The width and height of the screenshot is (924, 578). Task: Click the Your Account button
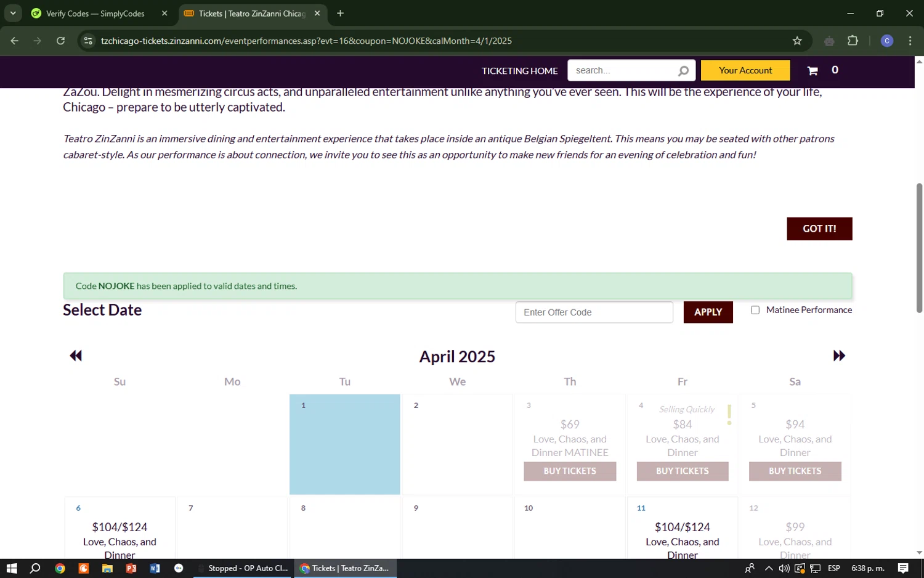[x=745, y=70]
